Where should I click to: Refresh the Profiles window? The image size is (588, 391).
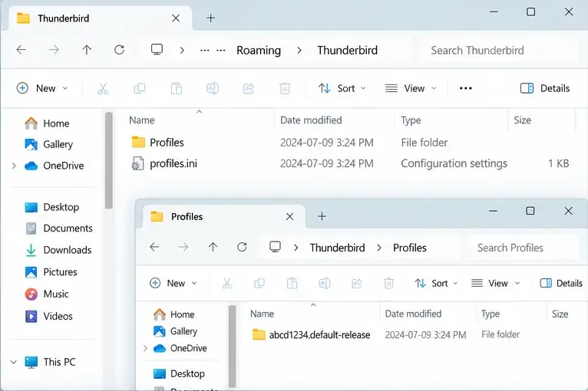242,247
